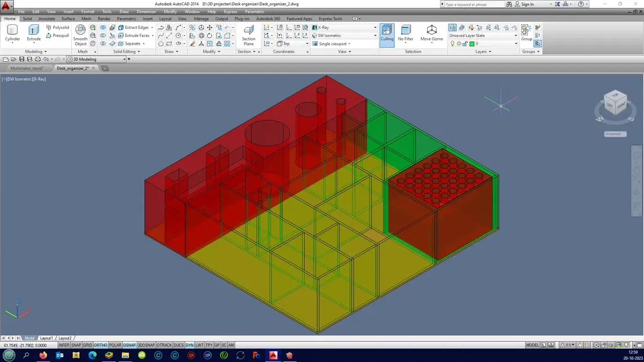Select the Line draw tool

(169, 36)
